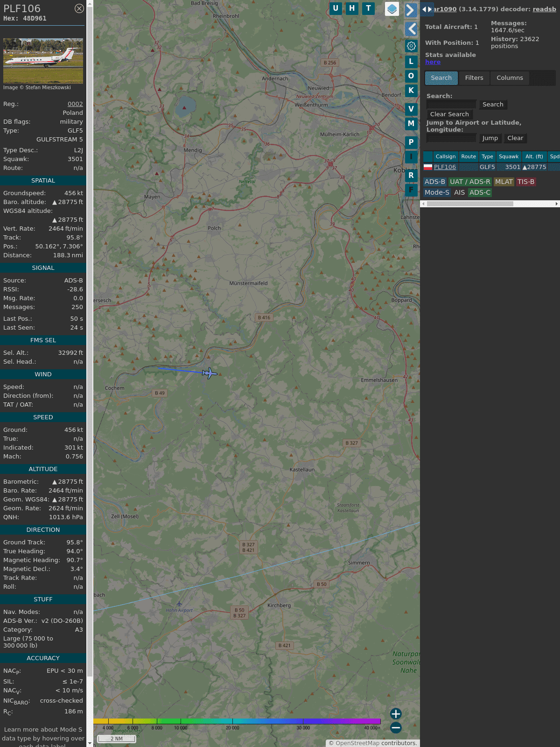Open the map layer selector icon
The height and width of the screenshot is (747, 560).
click(x=392, y=9)
